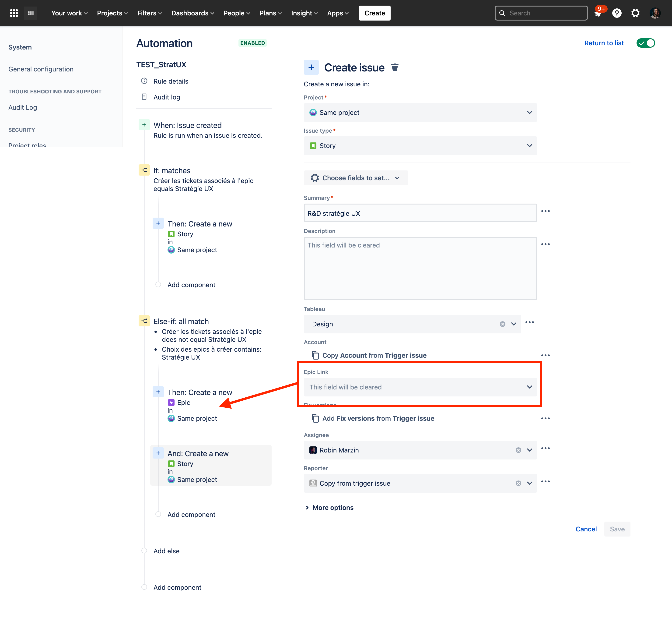Clear the Tableau Design selection

[x=502, y=324]
